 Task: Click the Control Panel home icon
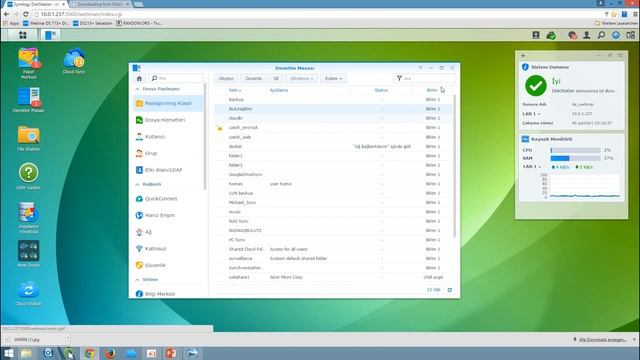coord(139,78)
